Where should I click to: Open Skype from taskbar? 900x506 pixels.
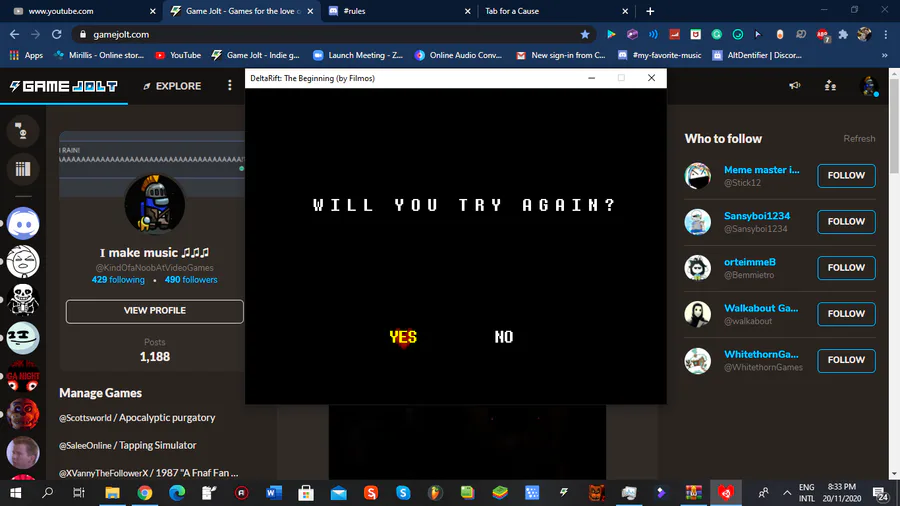(x=403, y=493)
